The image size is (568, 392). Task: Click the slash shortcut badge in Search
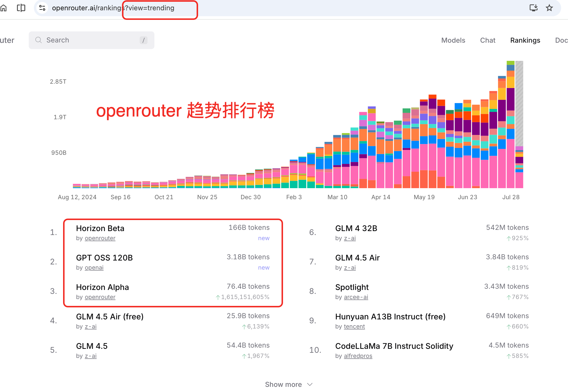(144, 40)
